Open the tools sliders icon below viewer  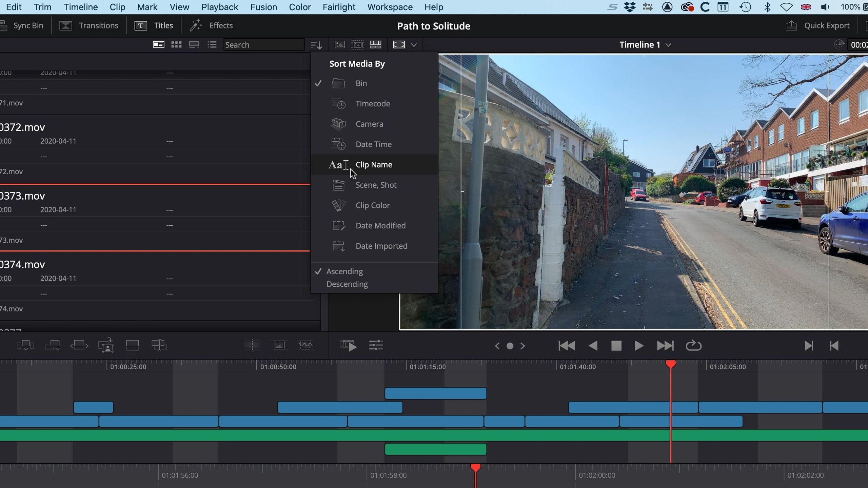pos(376,346)
